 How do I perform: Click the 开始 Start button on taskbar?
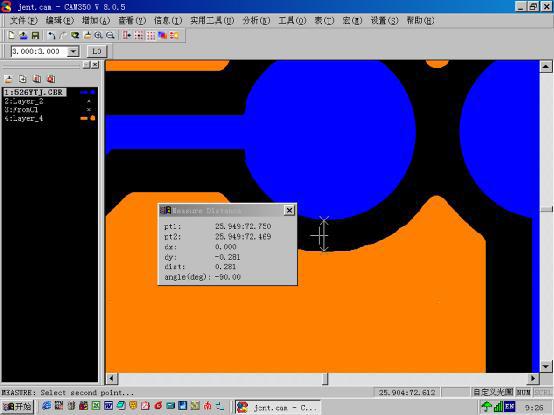tap(17, 407)
